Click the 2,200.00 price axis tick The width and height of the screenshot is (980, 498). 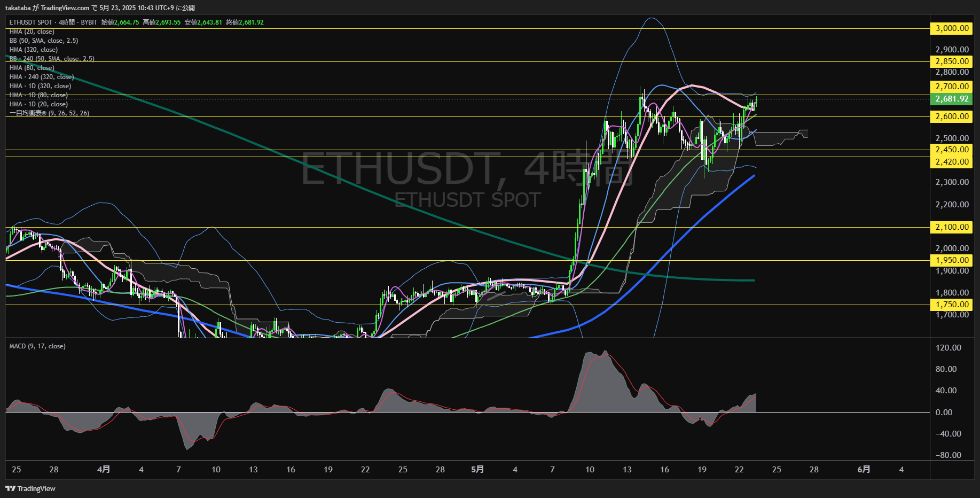click(952, 205)
